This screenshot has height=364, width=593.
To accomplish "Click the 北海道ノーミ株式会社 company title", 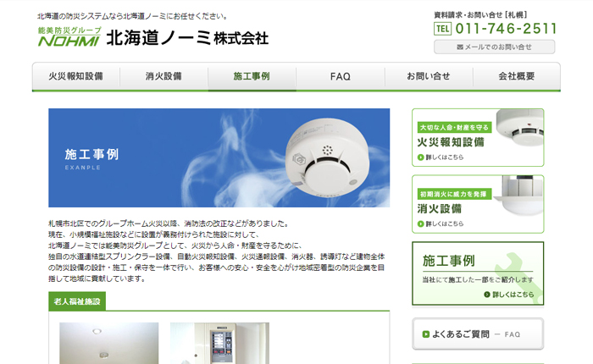I will pos(187,38).
